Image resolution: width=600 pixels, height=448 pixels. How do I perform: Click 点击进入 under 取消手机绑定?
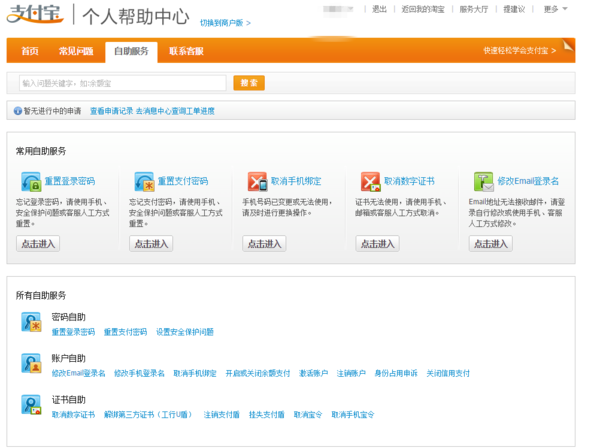264,244
